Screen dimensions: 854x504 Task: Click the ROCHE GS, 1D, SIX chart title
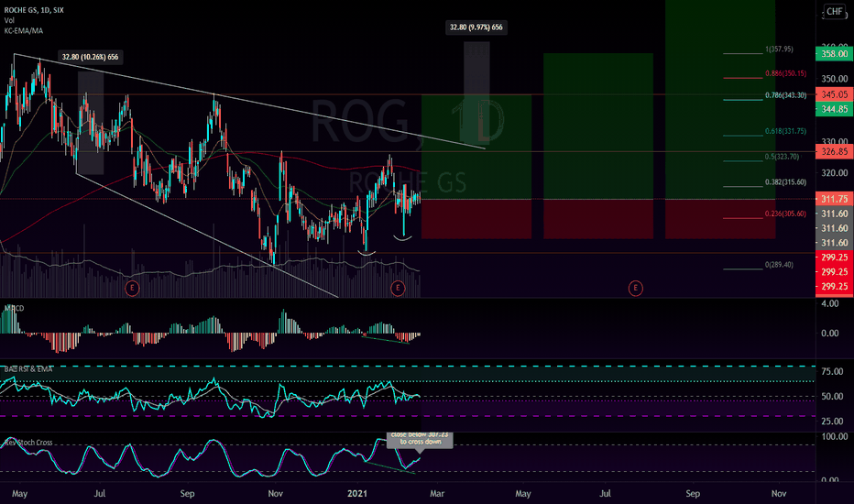(x=34, y=10)
